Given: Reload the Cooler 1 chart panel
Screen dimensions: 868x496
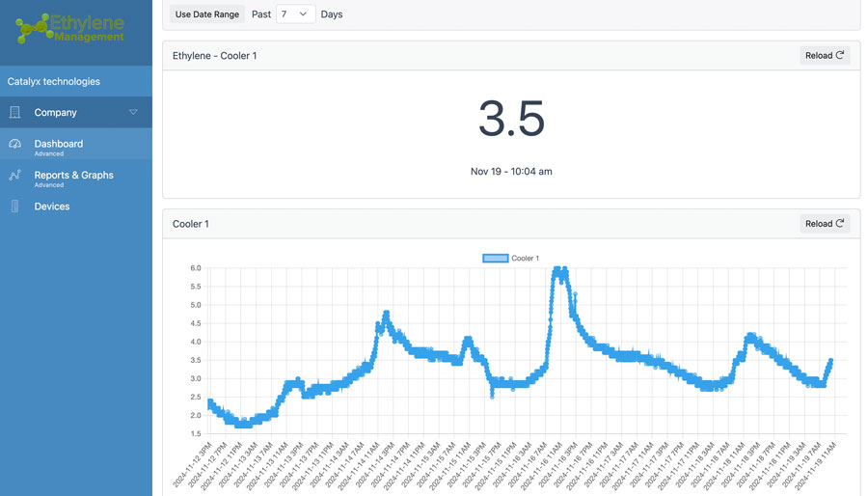Looking at the screenshot, I should coord(825,224).
